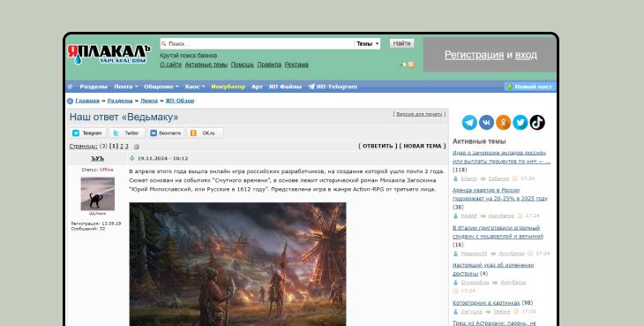Open the round Odnoklassniki icon in sidebar
Screen dimensions: 644x326
click(x=503, y=123)
